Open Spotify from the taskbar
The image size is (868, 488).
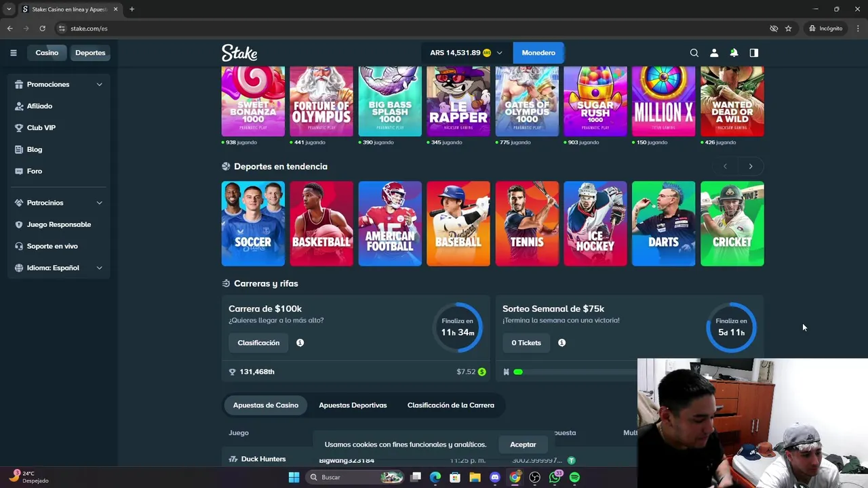574,477
